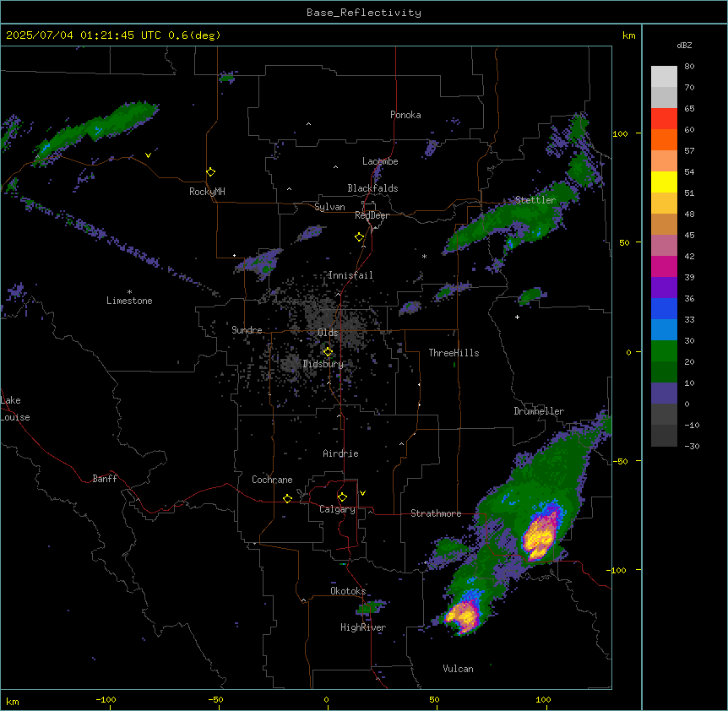Select the purple 39-36 dBZ legend swatch
Screen dimensions: 728x711
coord(664,287)
